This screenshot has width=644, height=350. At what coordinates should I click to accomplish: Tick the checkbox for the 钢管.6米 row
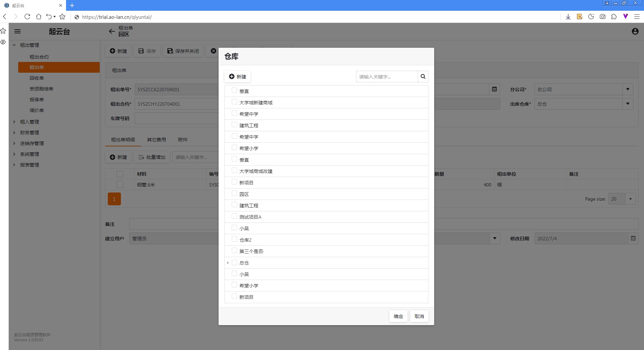click(120, 184)
